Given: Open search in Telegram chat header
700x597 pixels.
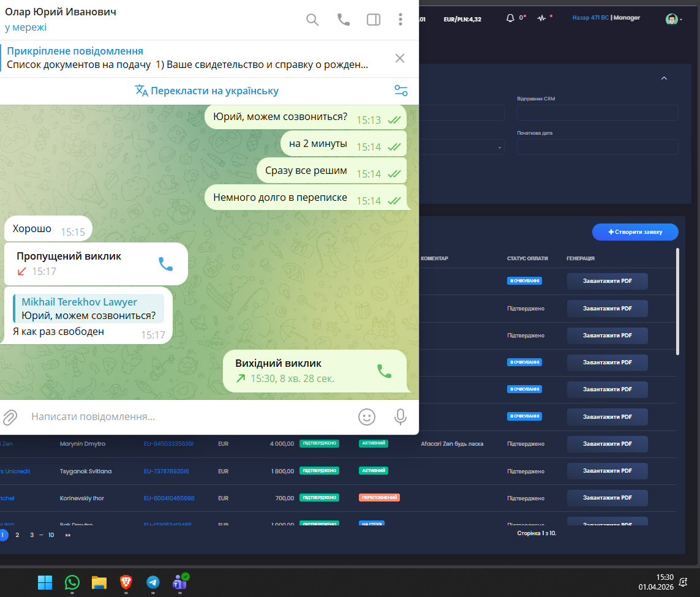Looking at the screenshot, I should point(312,20).
